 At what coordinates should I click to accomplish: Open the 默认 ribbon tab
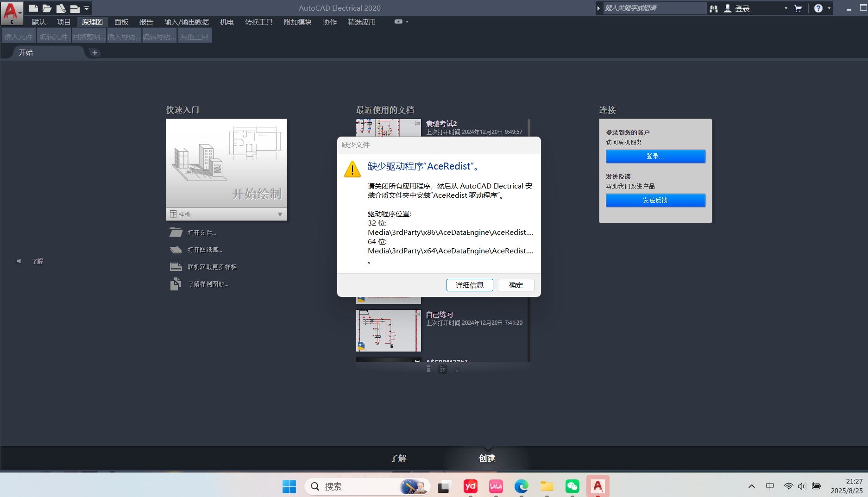[38, 22]
